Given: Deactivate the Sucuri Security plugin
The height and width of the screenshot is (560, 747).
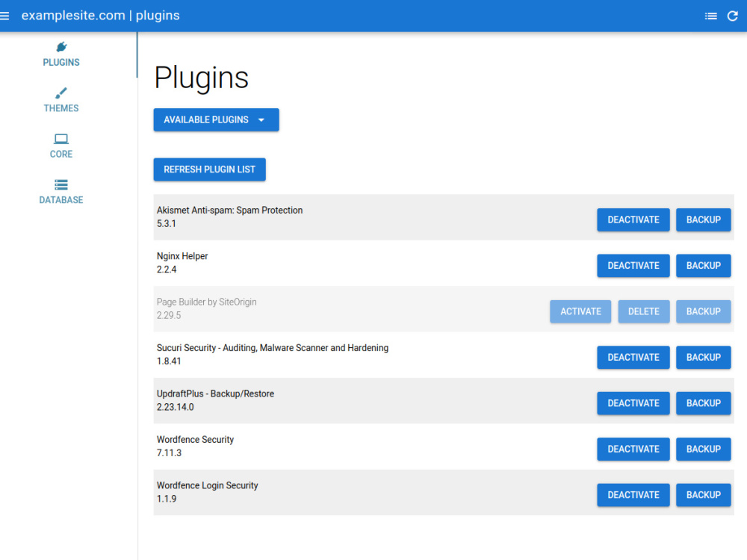Looking at the screenshot, I should pyautogui.click(x=633, y=358).
